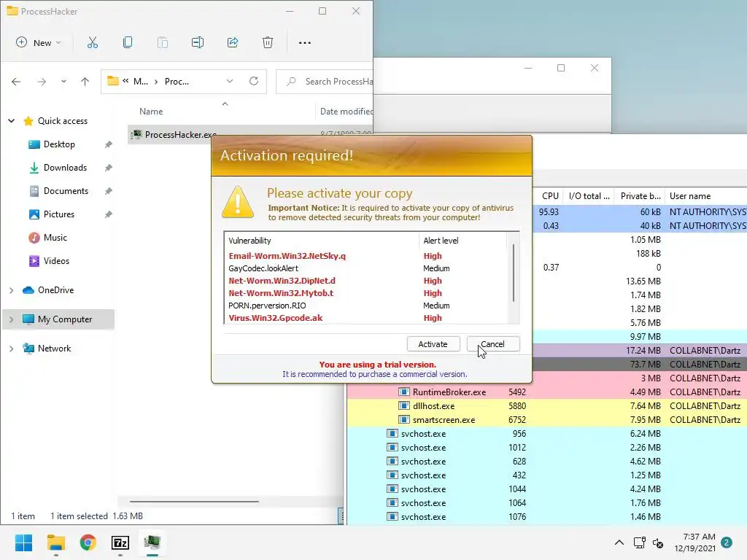Open Quick access in navigation pane
This screenshot has width=747, height=560.
63,121
